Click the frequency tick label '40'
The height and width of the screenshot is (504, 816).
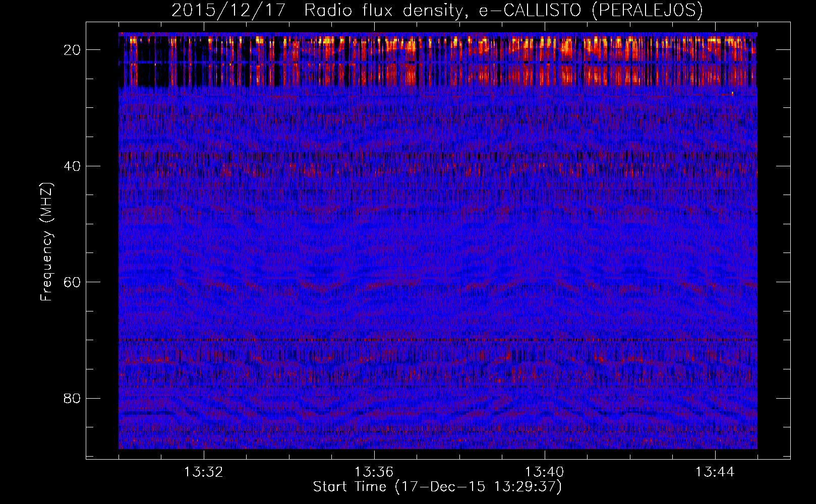[72, 166]
